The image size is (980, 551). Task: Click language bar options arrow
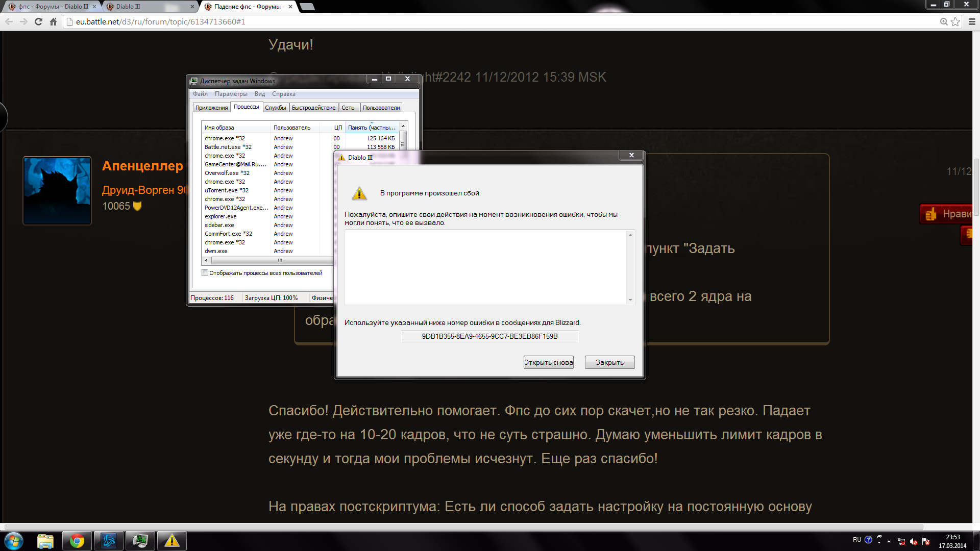pos(879,542)
